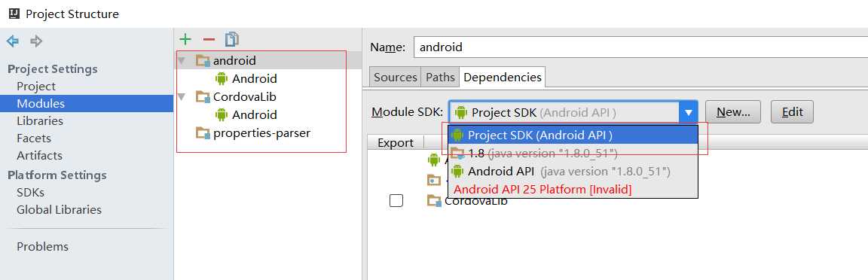The image size is (868, 280).
Task: Toggle export checkbox for CordovaLib dependency
Action: pyautogui.click(x=396, y=200)
